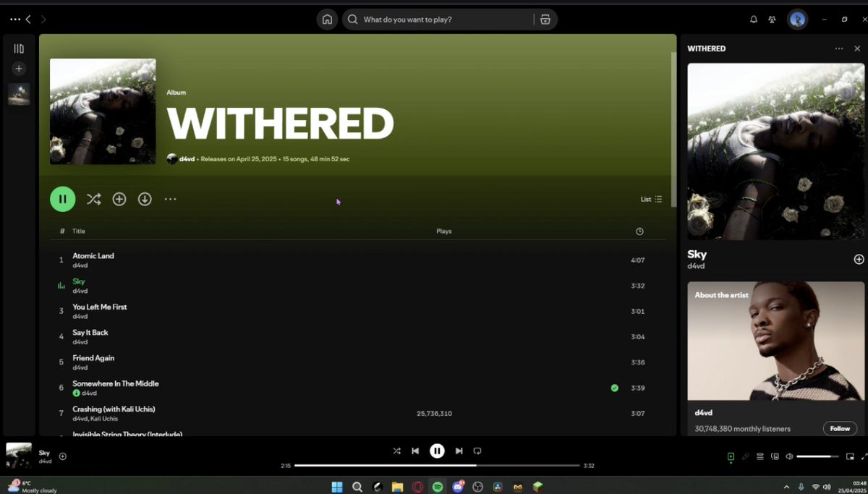The image size is (868, 494).
Task: Toggle shuffle in the player bar
Action: click(396, 451)
